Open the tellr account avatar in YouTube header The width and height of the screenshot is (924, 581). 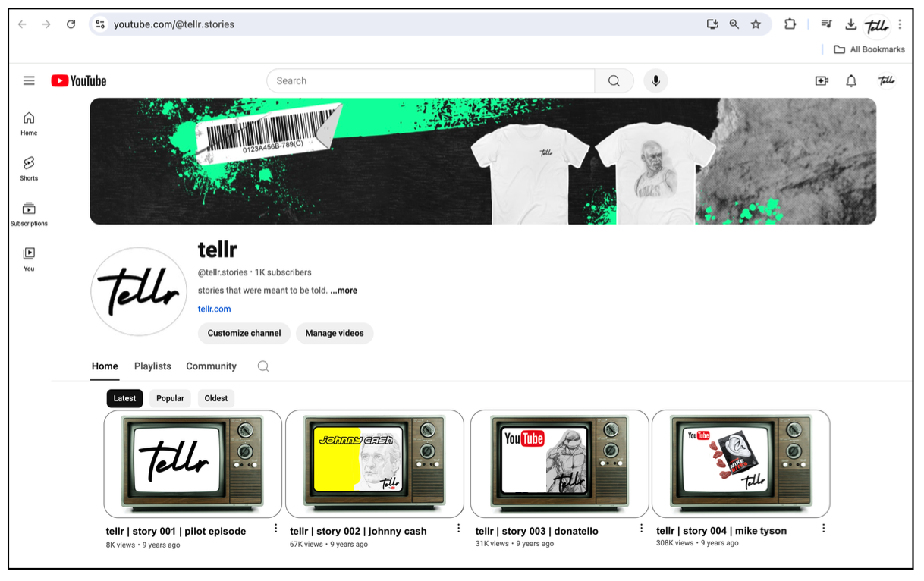[886, 80]
